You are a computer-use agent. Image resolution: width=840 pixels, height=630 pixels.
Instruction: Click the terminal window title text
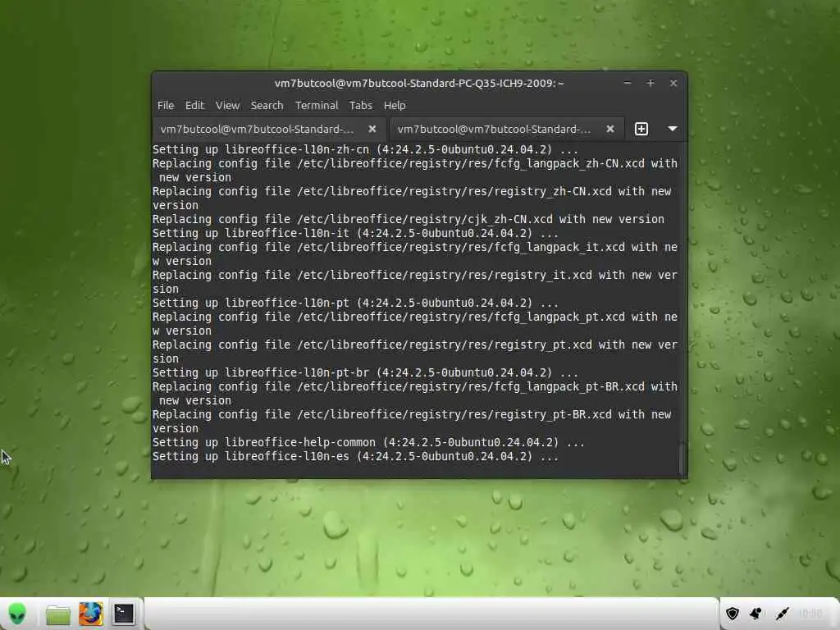tap(419, 83)
